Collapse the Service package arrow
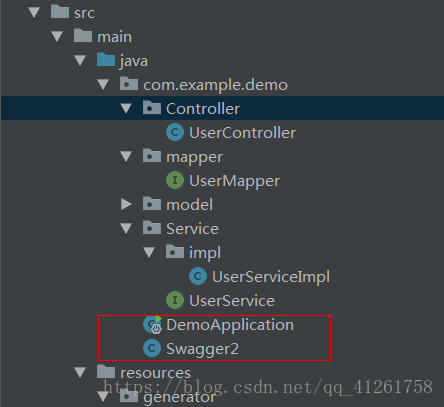The height and width of the screenshot is (407, 444). (126, 228)
